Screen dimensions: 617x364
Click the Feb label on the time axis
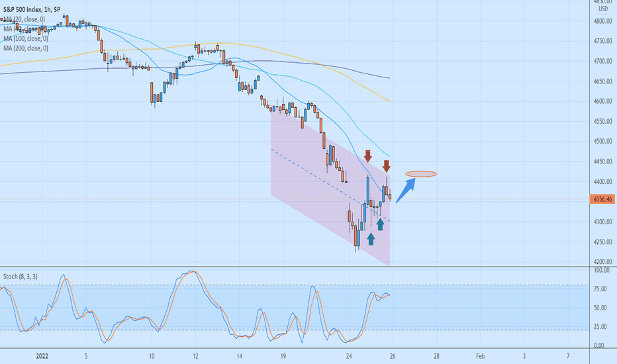(x=481, y=356)
